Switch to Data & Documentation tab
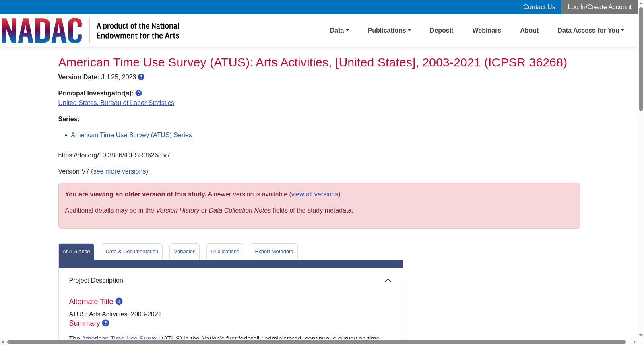This screenshot has width=644, height=345. point(132,252)
